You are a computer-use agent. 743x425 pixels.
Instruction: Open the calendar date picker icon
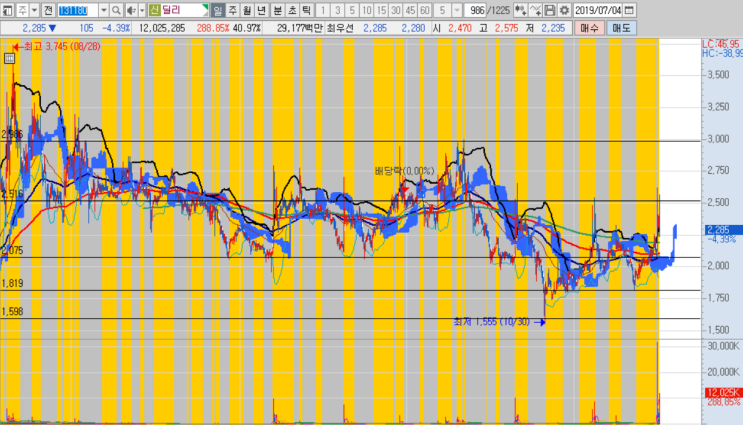[x=629, y=10]
